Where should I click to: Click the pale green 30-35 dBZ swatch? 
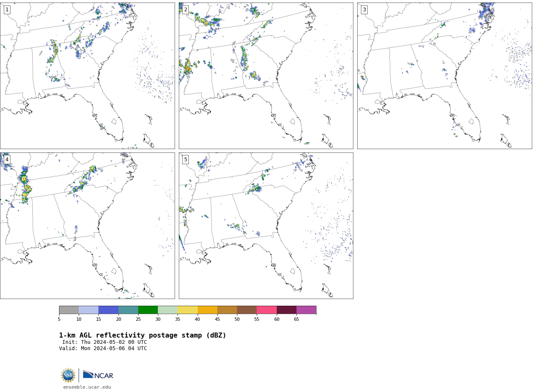(167, 310)
